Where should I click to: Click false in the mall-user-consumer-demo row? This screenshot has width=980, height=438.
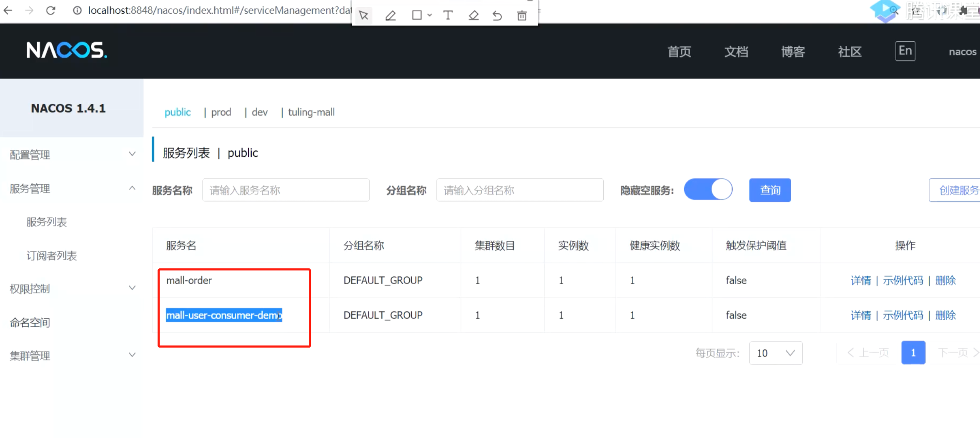point(736,315)
